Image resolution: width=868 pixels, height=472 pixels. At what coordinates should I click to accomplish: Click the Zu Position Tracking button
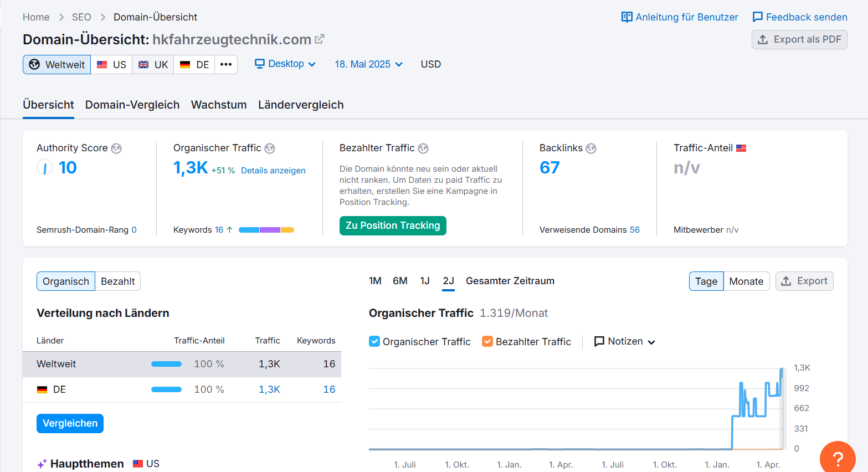point(393,225)
